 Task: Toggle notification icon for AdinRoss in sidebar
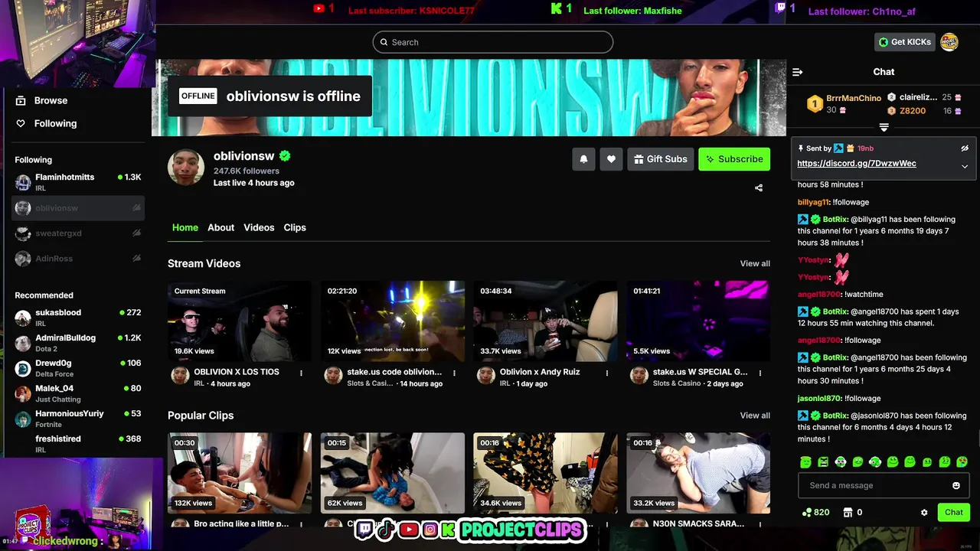click(136, 259)
